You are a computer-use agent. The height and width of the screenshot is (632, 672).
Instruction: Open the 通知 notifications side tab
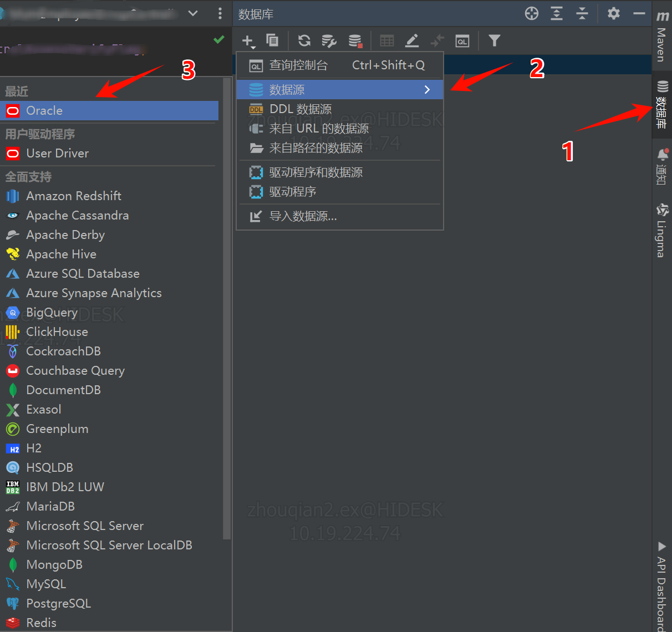pyautogui.click(x=662, y=166)
